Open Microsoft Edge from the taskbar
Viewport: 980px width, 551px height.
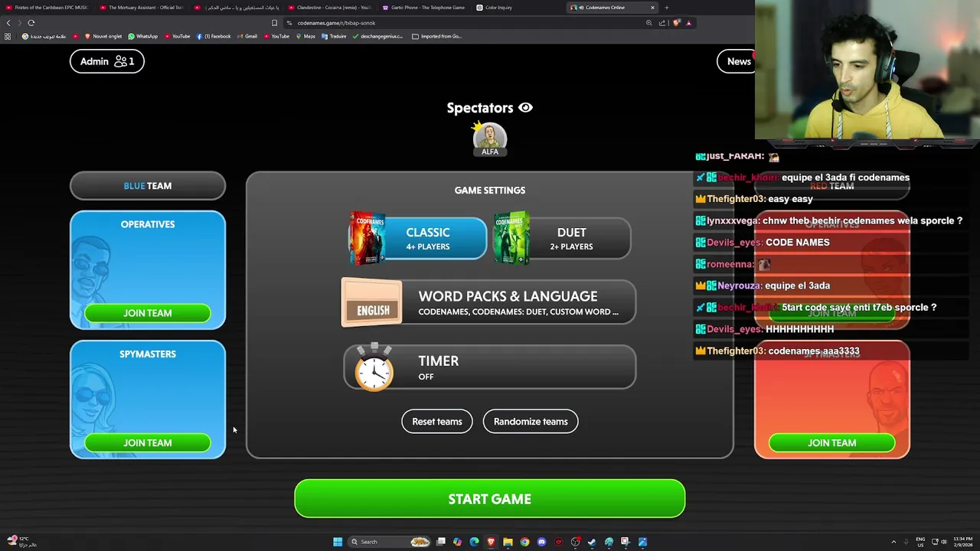point(474,542)
